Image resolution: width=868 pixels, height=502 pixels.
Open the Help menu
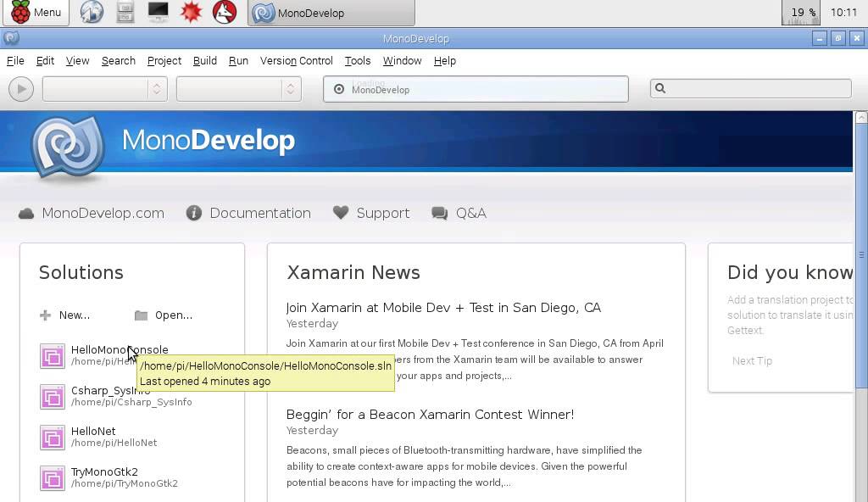tap(444, 61)
